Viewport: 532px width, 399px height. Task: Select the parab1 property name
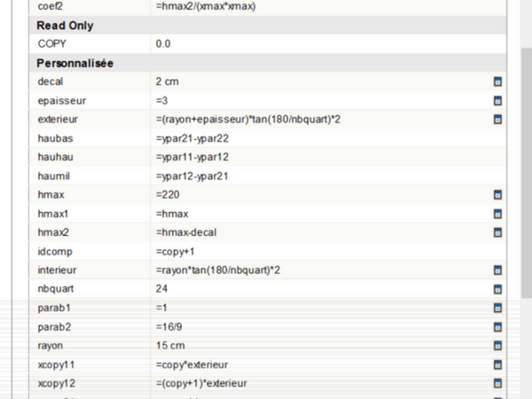pos(53,308)
